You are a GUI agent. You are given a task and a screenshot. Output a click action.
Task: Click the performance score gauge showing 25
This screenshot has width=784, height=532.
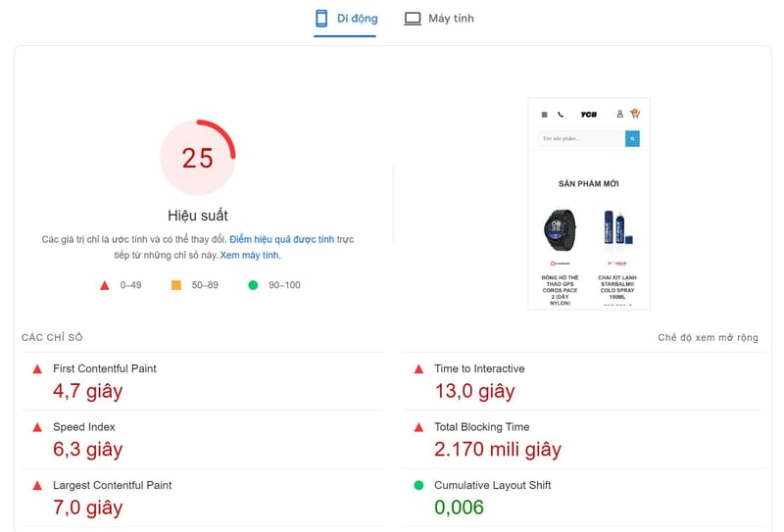[198, 158]
